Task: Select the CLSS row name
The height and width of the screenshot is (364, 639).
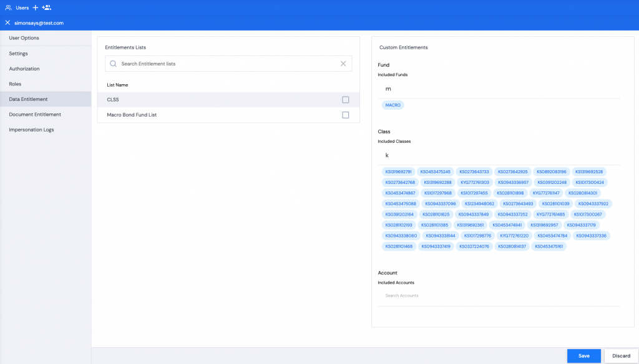Action: pyautogui.click(x=113, y=100)
